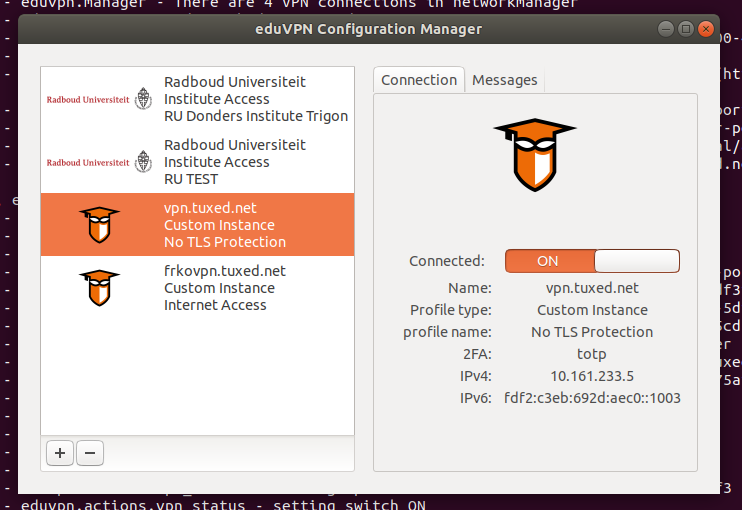Click eduVPN shield icon in vpn.tuxed.net row
Screen dimensions: 742x510
pyautogui.click(x=99, y=225)
